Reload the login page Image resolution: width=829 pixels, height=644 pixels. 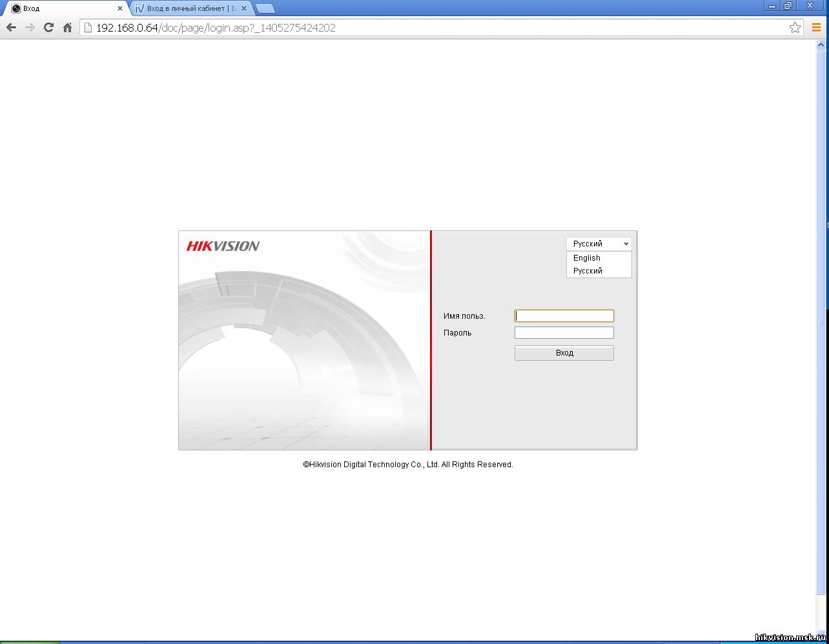pos(48,28)
